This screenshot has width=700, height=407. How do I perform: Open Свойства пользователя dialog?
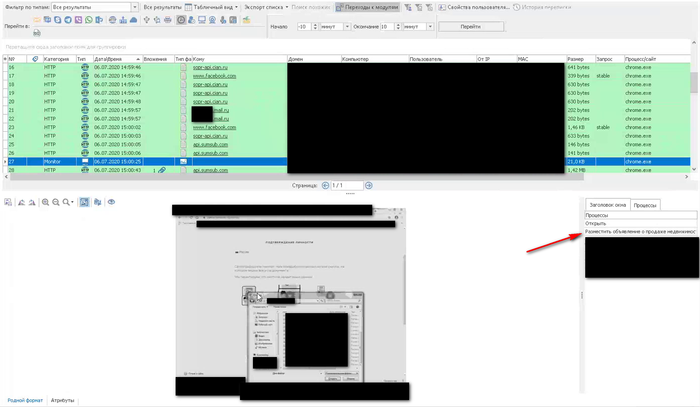(x=474, y=7)
